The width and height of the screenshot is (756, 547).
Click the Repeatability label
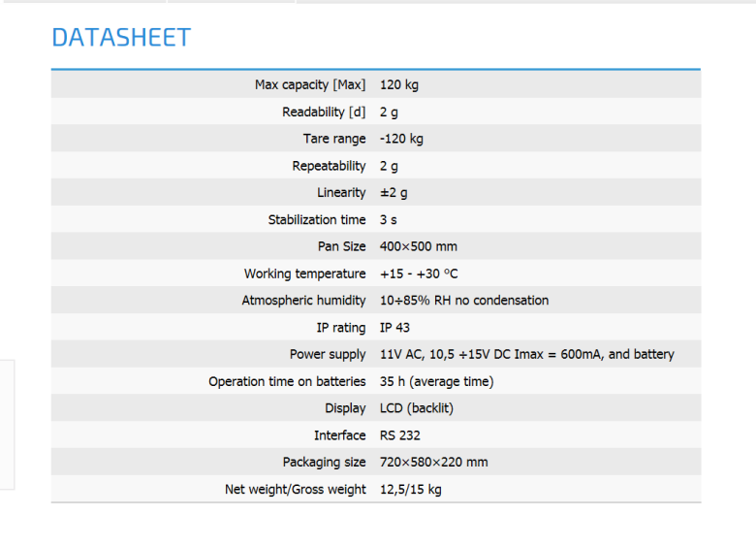(x=329, y=166)
